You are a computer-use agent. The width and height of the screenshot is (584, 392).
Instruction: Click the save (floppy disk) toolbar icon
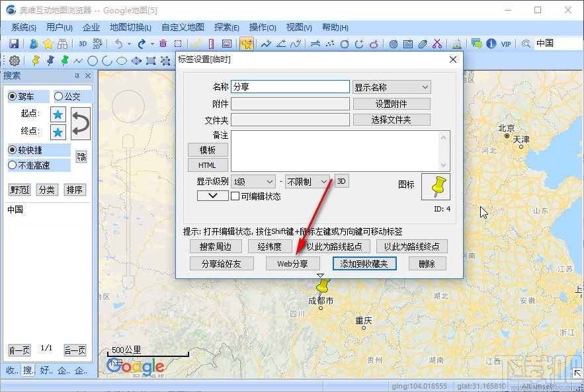[x=13, y=44]
